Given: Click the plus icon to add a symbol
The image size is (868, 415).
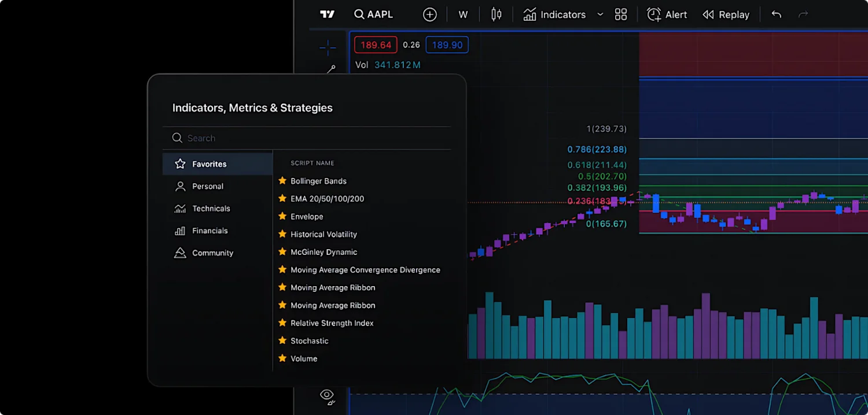Looking at the screenshot, I should click(429, 14).
